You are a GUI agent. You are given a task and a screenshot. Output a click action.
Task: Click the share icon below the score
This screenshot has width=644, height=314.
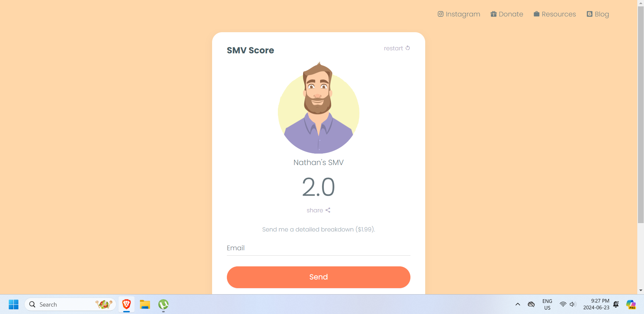(x=328, y=210)
